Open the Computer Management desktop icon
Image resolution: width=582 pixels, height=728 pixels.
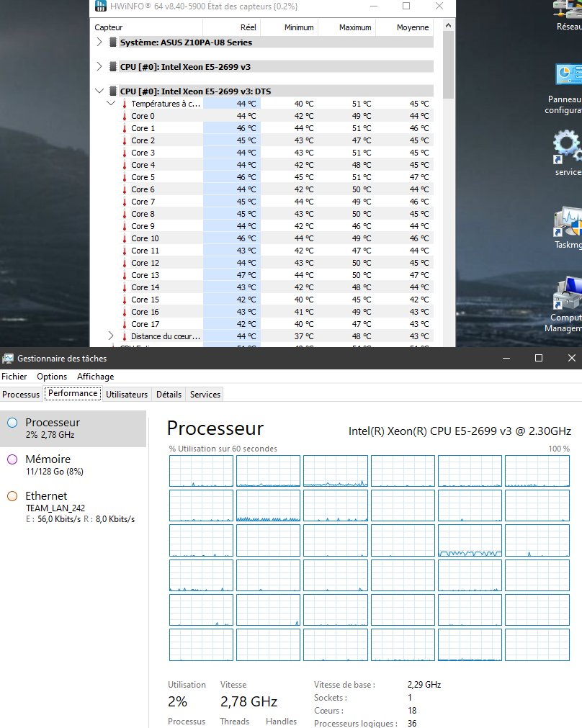point(568,293)
